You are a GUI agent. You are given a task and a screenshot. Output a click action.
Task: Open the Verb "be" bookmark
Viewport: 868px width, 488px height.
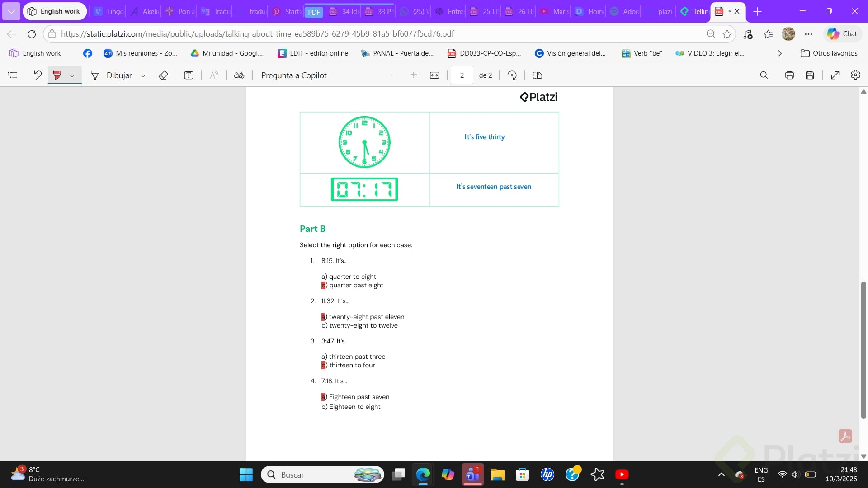[x=642, y=53]
